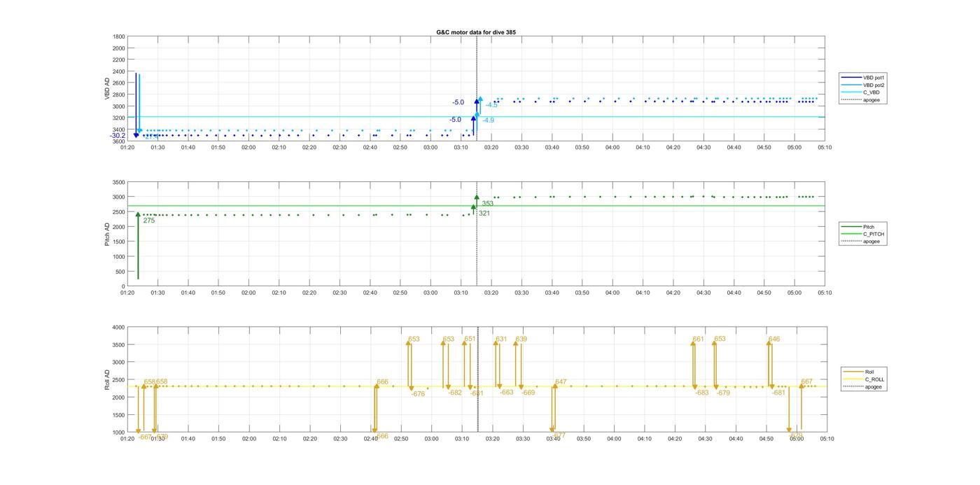
Task: Click the '-676' roll annotation
Action: point(418,394)
